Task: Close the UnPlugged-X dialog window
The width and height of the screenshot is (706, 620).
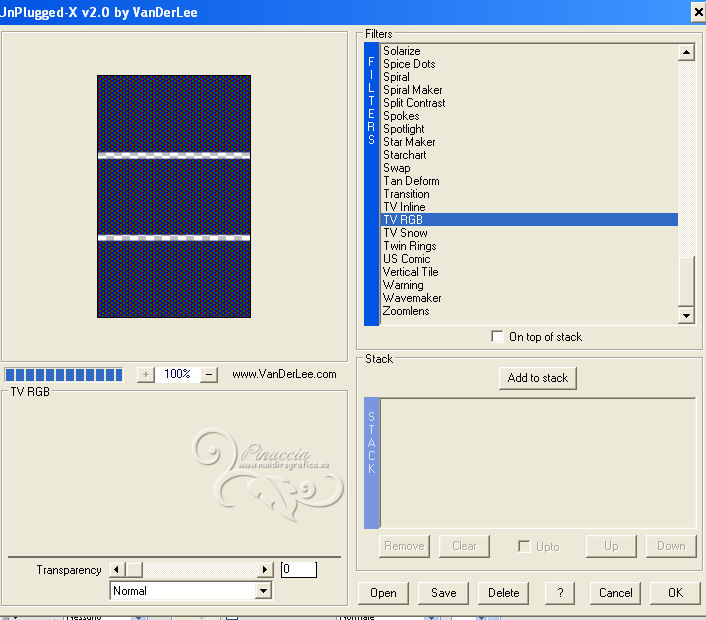Action: [x=698, y=12]
